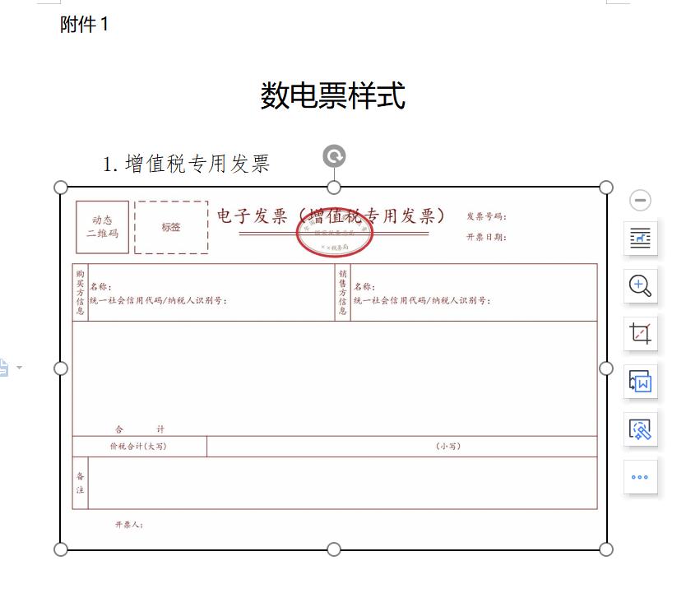Click the magnifier zoom-in picture preview icon

pyautogui.click(x=640, y=285)
